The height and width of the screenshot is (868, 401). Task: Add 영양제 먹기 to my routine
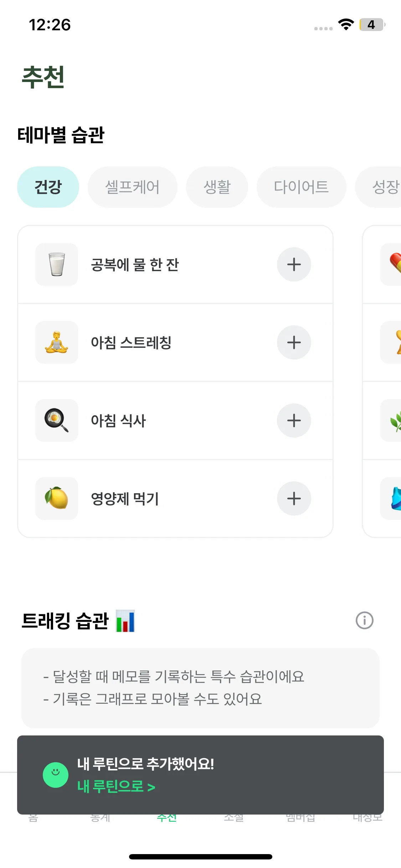tap(294, 498)
